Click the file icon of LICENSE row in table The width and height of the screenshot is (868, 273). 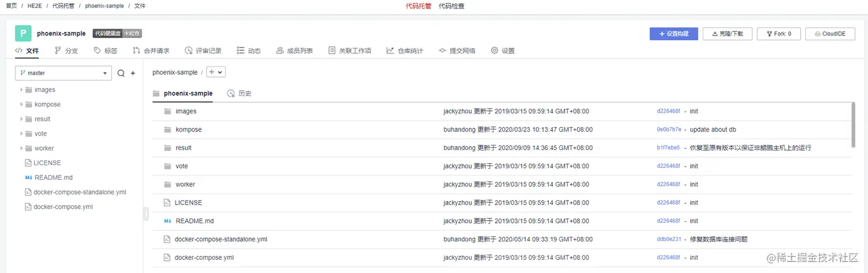pos(167,203)
